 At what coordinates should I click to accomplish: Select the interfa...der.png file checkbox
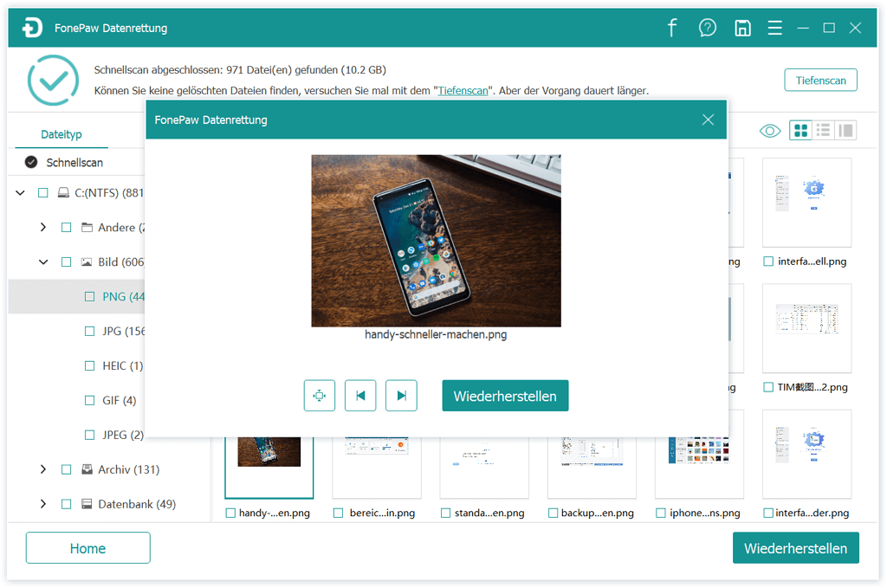coord(768,514)
